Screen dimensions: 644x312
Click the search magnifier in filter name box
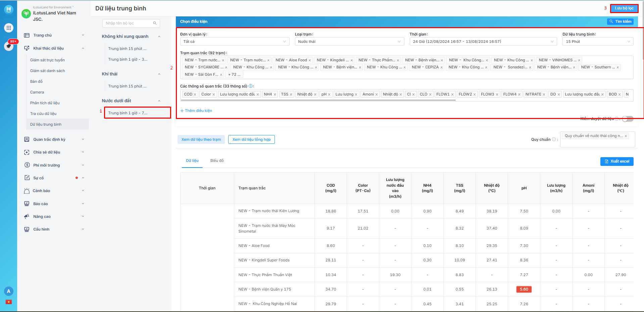click(x=155, y=23)
